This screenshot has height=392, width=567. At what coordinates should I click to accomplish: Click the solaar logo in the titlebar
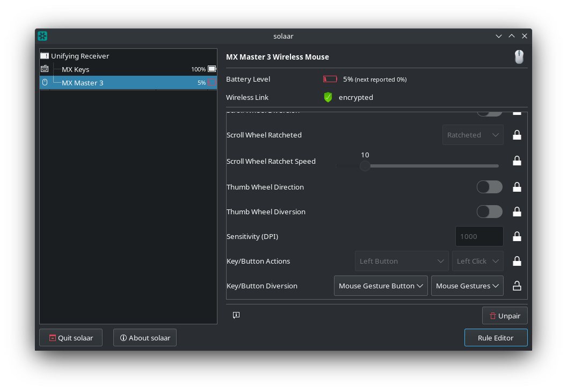(42, 36)
